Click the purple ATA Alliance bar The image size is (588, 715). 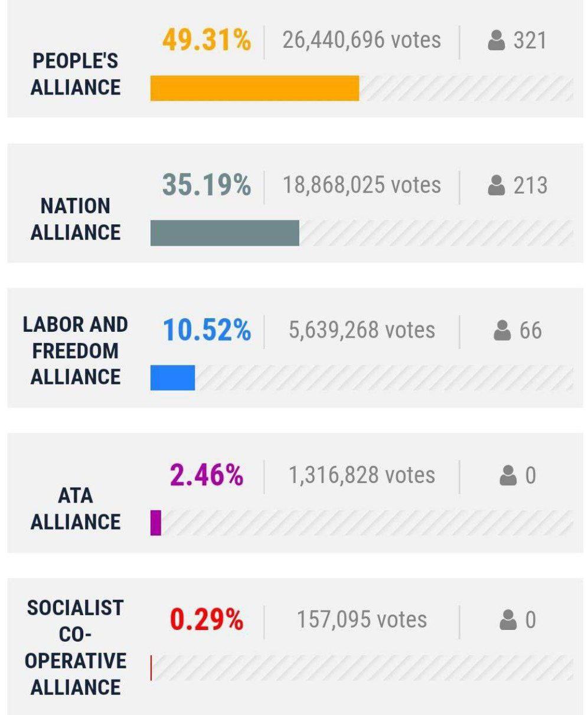tap(156, 523)
